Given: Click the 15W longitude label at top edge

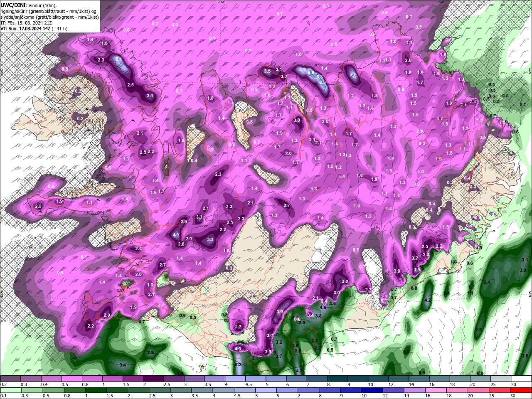Looking at the screenshot, I should coord(440,2).
